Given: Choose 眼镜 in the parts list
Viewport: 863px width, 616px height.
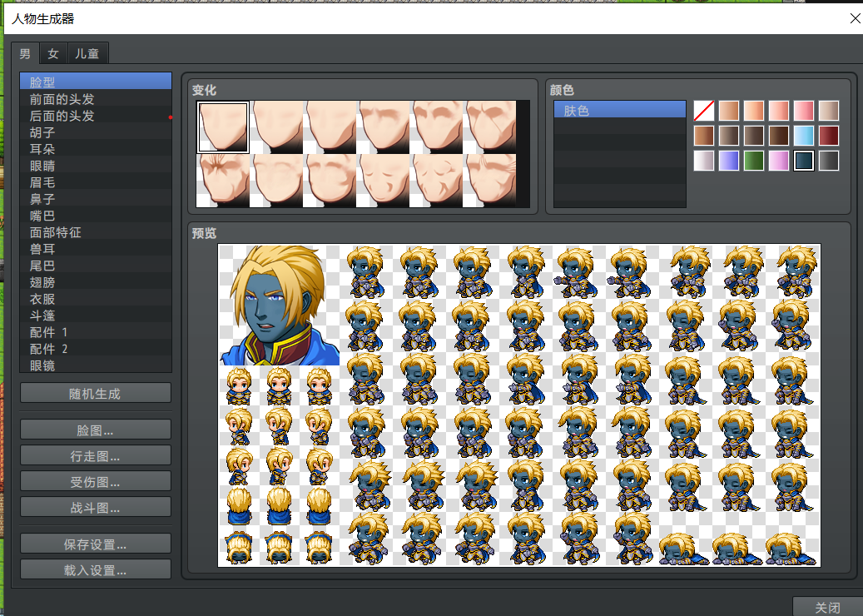Looking at the screenshot, I should click(x=96, y=365).
